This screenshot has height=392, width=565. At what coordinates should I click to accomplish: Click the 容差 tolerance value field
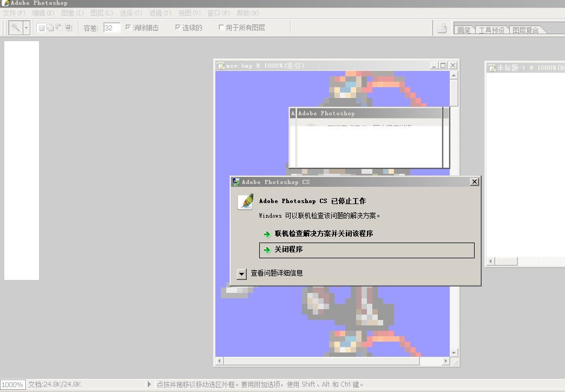[x=111, y=28]
